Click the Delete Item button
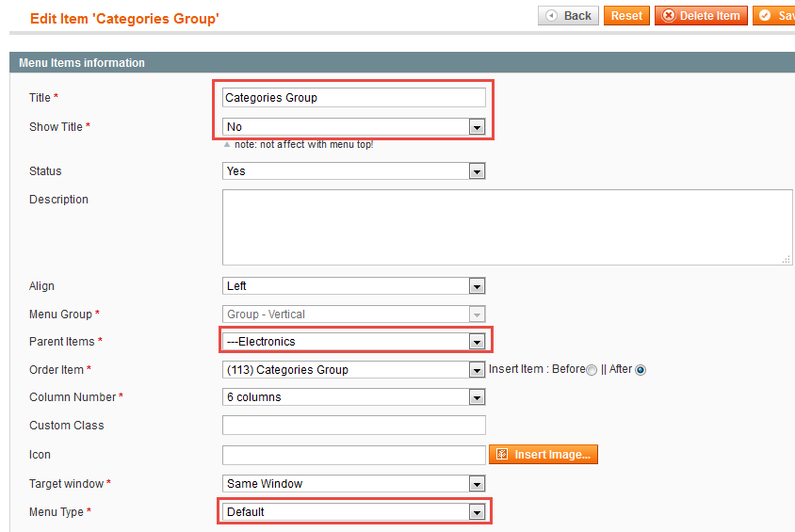 701,16
